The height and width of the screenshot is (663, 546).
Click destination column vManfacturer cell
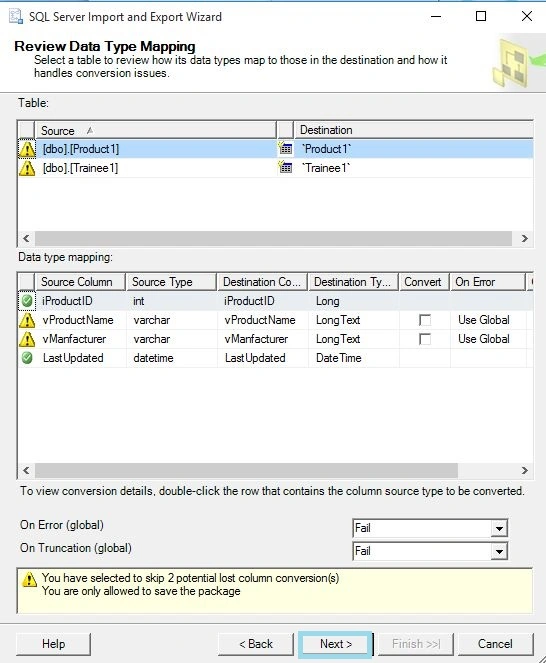point(262,339)
